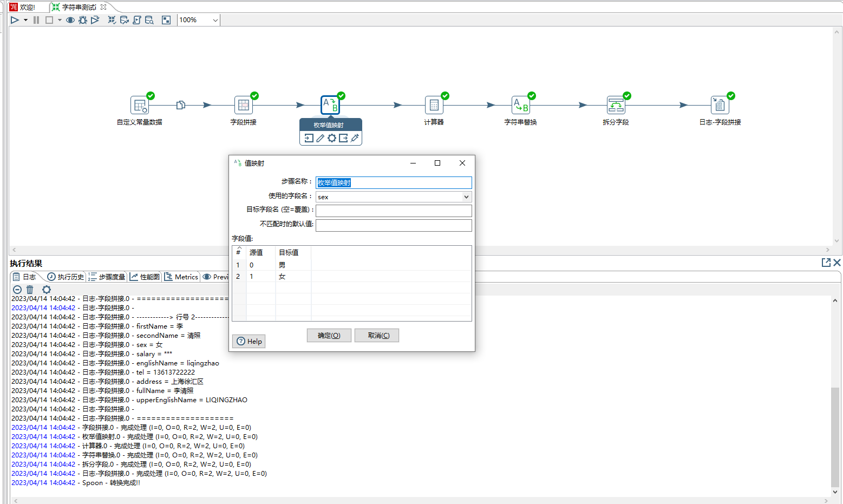Viewport: 843px width, 504px height.
Task: Toggle the execution results pane visibility
Action: point(166,20)
